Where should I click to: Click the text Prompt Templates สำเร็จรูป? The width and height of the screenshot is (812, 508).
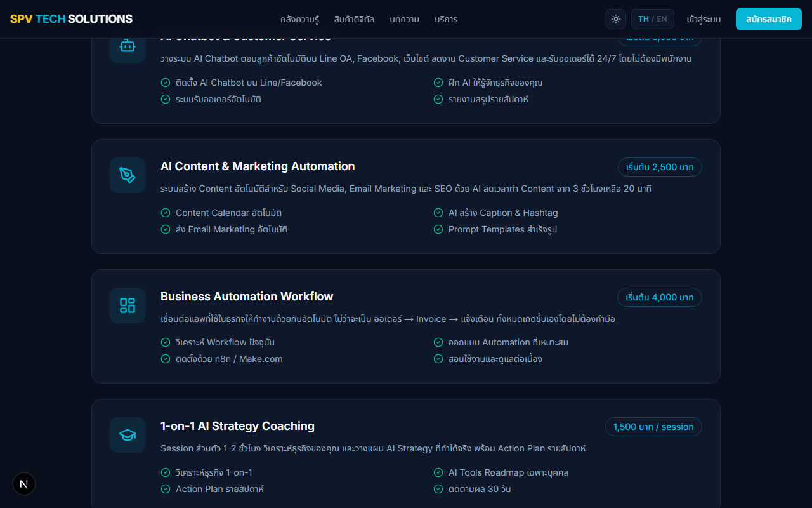(502, 229)
